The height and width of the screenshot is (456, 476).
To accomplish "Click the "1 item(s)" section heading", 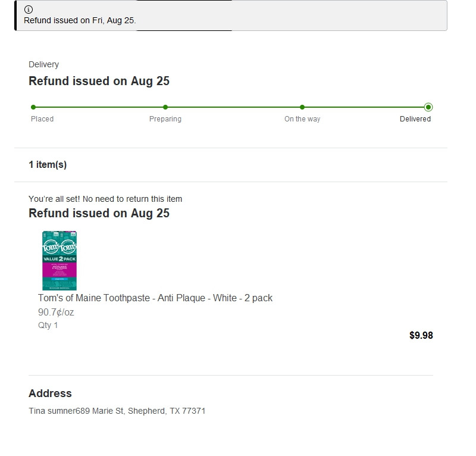I will coord(48,165).
